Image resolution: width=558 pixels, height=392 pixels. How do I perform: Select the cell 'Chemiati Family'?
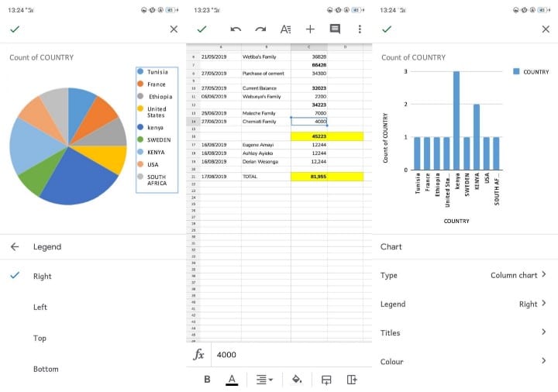pyautogui.click(x=266, y=122)
